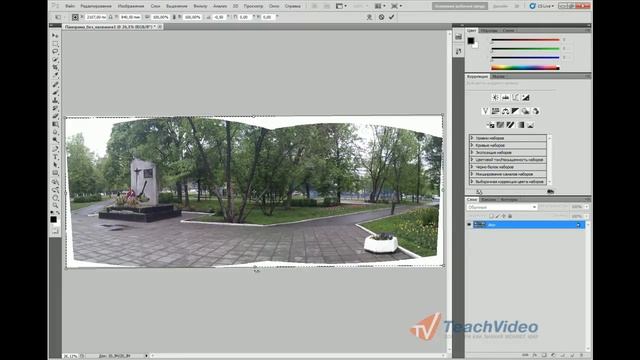Open the CS Live button

pos(541,6)
